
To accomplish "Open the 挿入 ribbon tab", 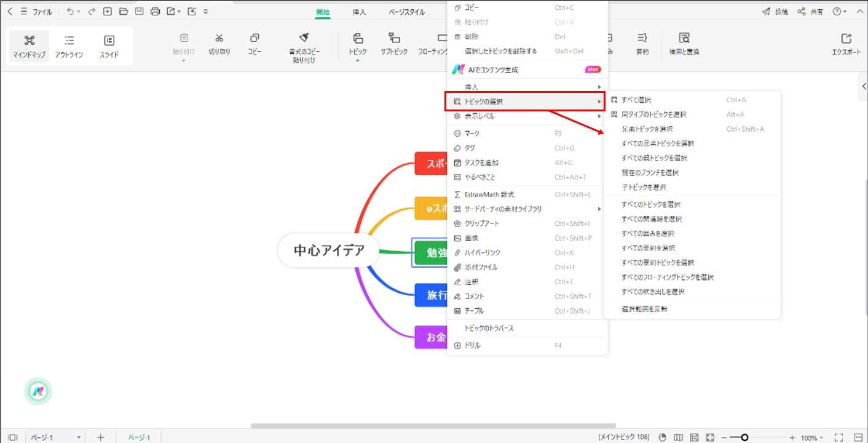I will [x=359, y=12].
